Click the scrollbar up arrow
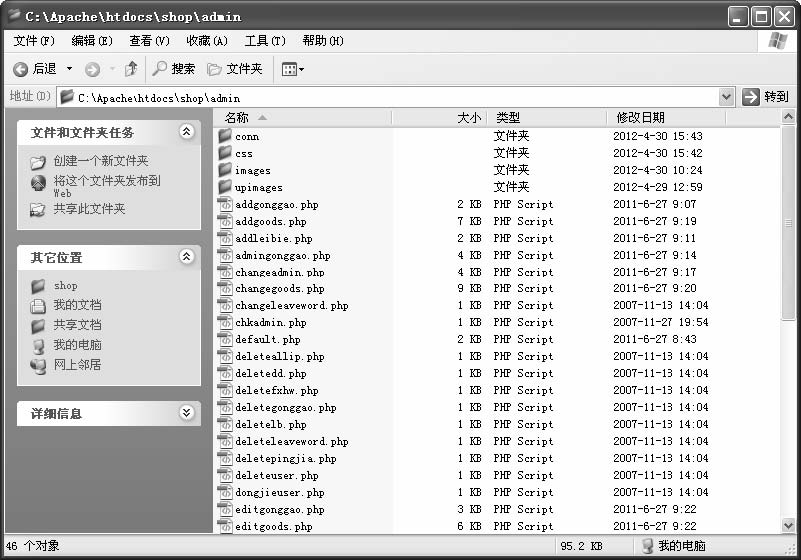Screen dimensions: 801x560 pos(788,118)
